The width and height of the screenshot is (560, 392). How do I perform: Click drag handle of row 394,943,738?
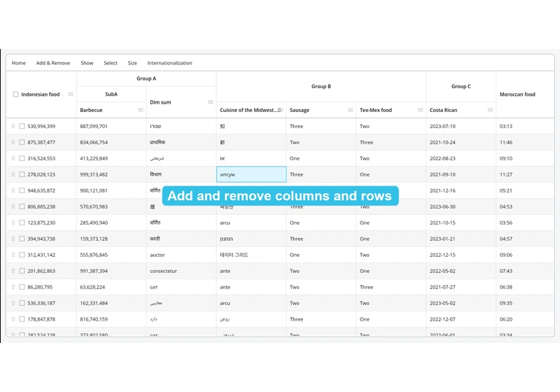(x=13, y=239)
